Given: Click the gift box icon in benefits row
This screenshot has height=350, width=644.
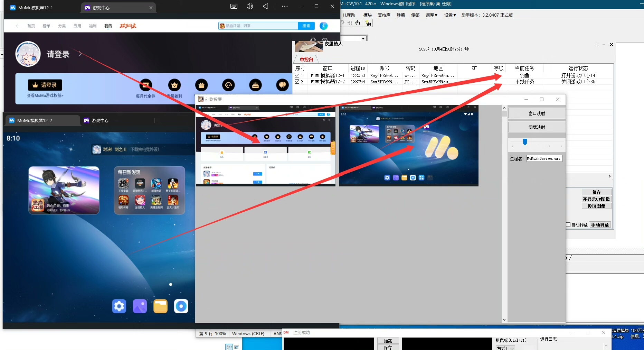Looking at the screenshot, I should 201,85.
